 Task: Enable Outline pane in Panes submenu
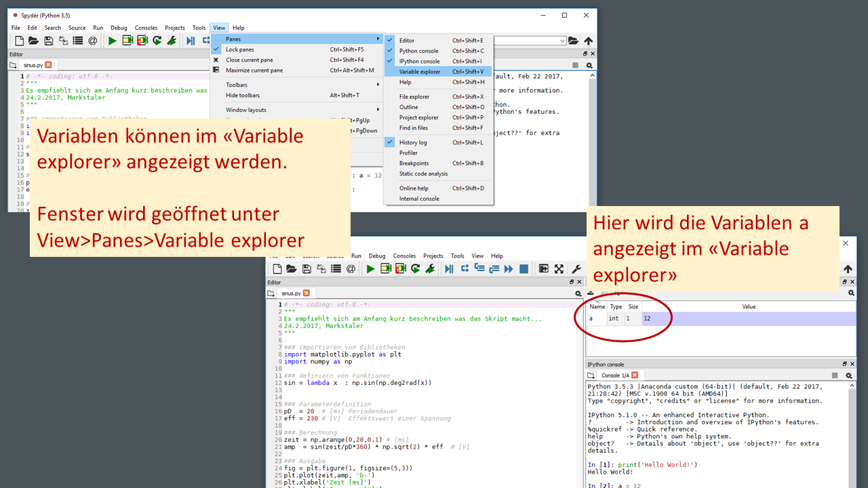pyautogui.click(x=438, y=107)
